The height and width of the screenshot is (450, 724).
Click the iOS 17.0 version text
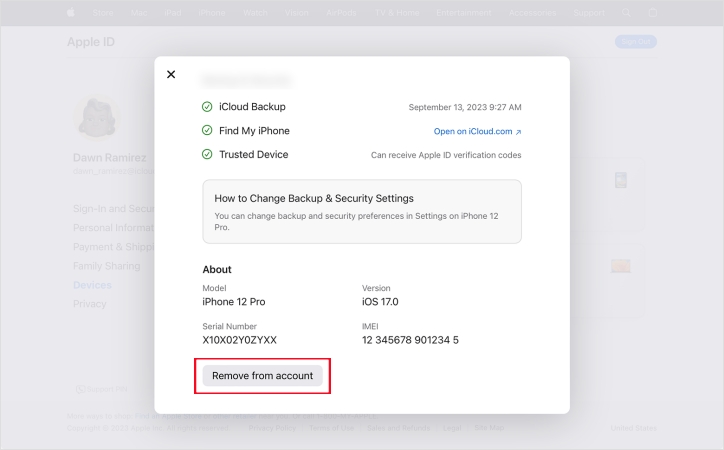click(380, 302)
